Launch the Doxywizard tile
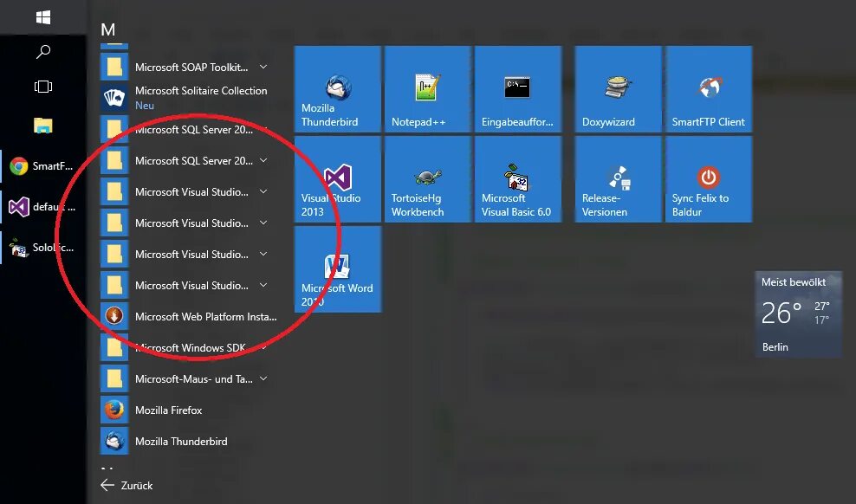856x504 pixels. tap(618, 89)
